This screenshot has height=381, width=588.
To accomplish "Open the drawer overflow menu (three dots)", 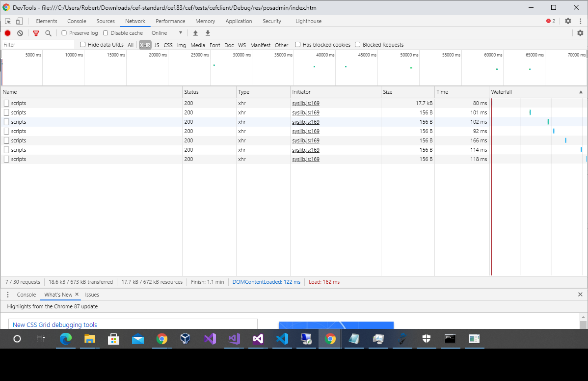I will tap(7, 294).
